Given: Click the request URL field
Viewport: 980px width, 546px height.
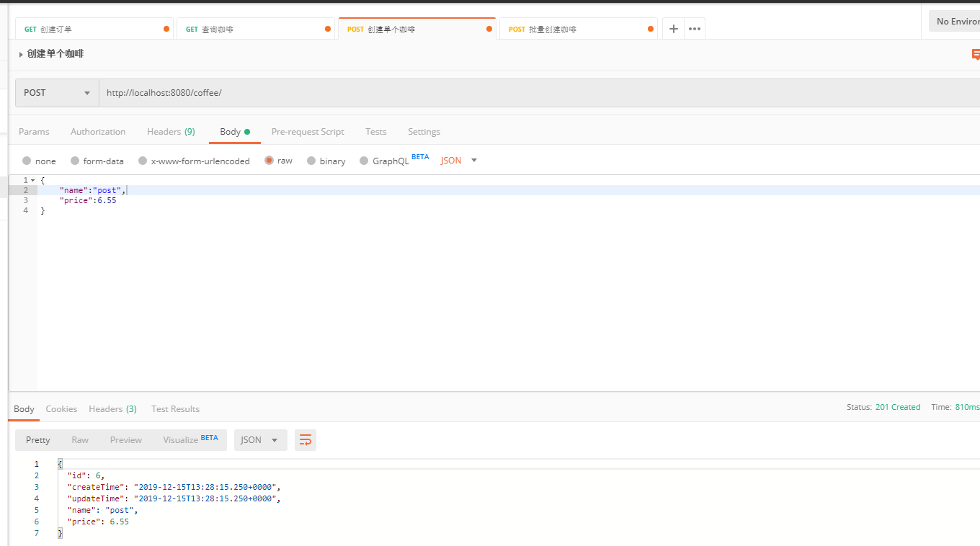Looking at the screenshot, I should click(540, 93).
